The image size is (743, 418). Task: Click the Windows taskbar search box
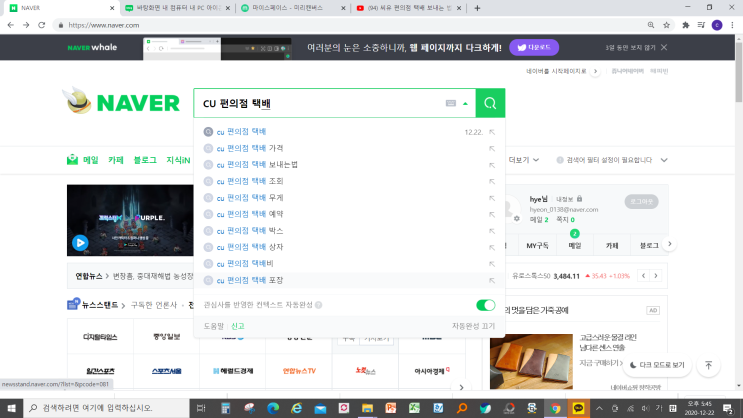[106, 408]
